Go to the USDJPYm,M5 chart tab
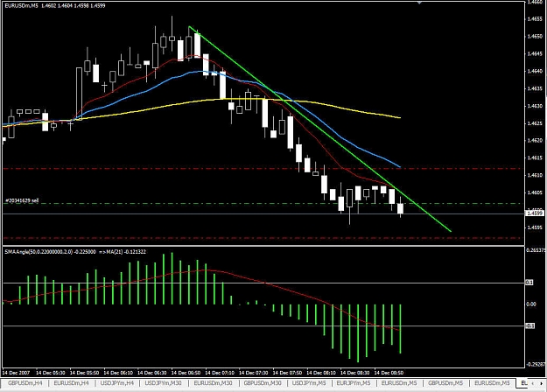The image size is (547, 392). tap(309, 383)
